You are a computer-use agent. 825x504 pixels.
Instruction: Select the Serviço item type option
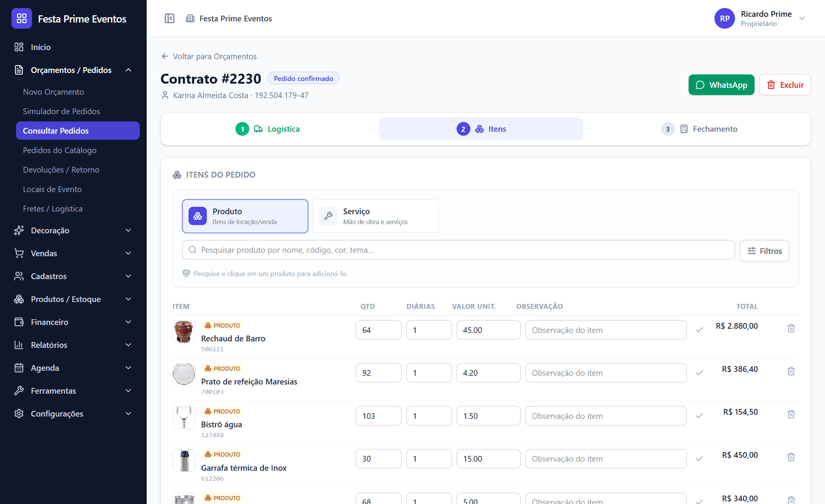pyautogui.click(x=376, y=216)
